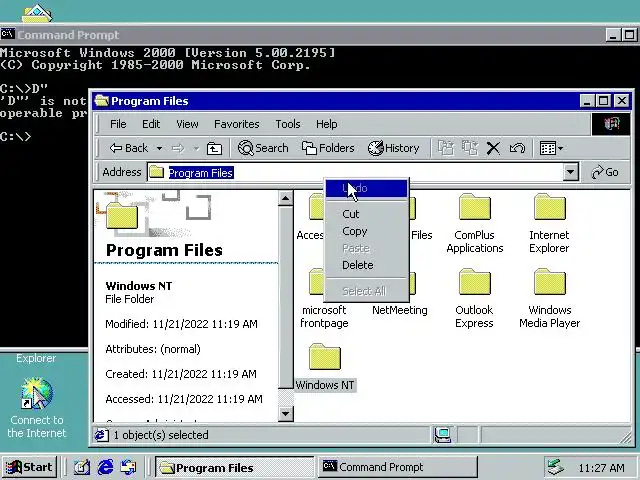640x480 pixels.
Task: Click the info pane scrollbar thumb
Action: click(x=286, y=297)
